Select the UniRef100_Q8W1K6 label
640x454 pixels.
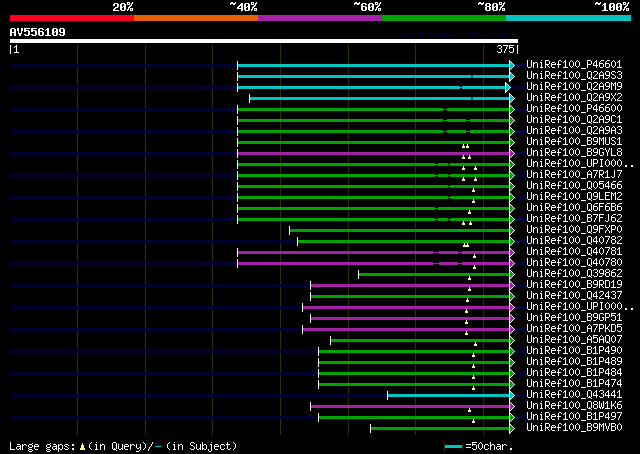click(x=574, y=406)
